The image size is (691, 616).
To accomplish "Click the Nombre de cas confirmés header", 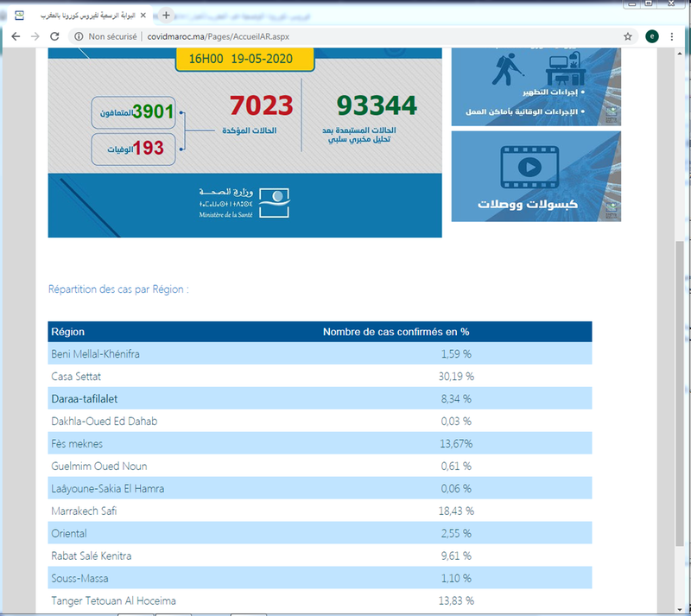I will point(396,332).
